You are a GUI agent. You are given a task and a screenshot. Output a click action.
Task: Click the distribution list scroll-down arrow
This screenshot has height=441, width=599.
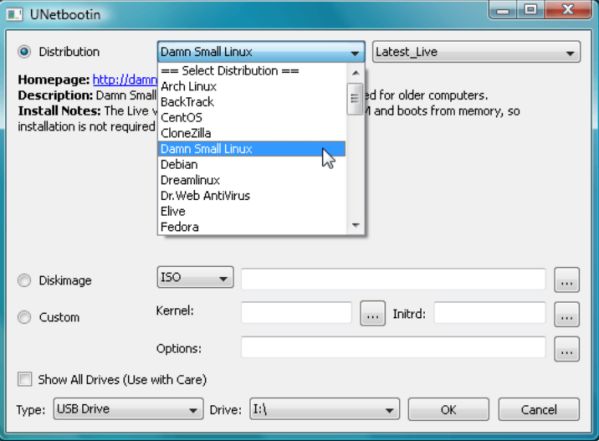coord(355,225)
